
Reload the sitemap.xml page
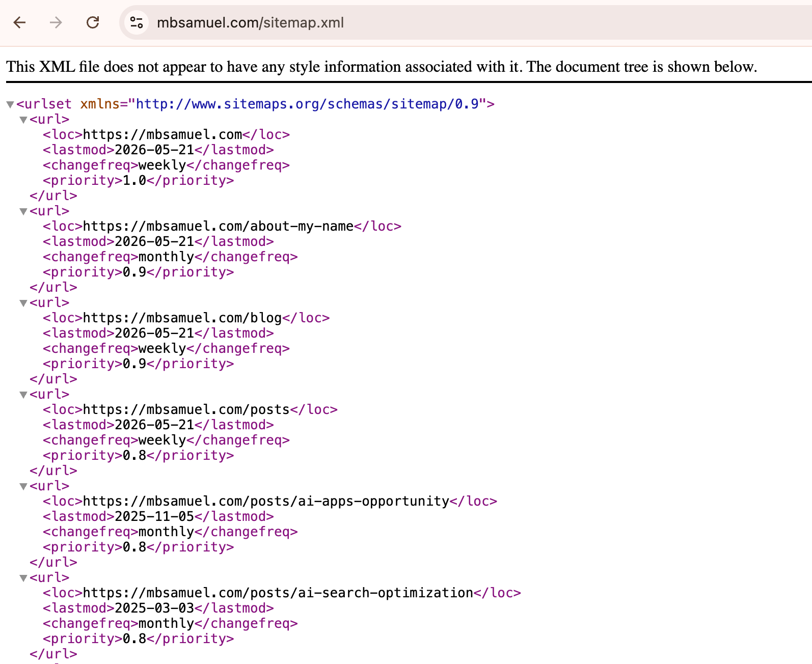(93, 22)
